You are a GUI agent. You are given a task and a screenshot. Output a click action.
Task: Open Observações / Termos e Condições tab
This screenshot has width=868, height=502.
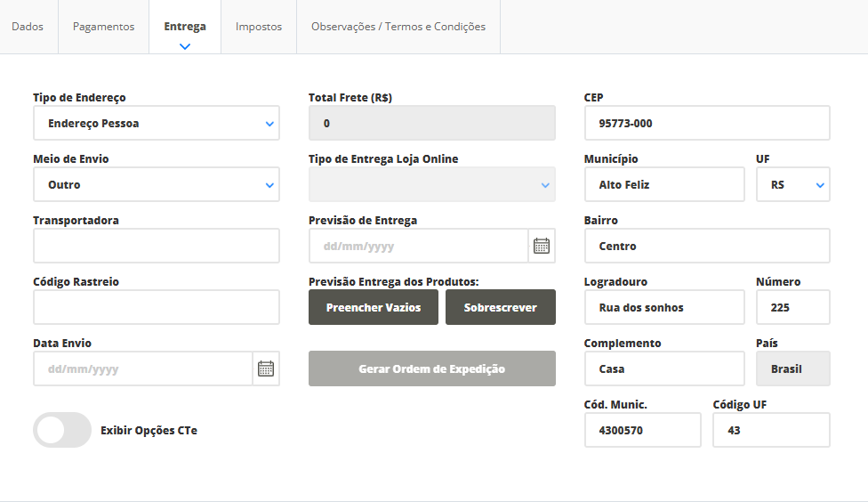398,27
